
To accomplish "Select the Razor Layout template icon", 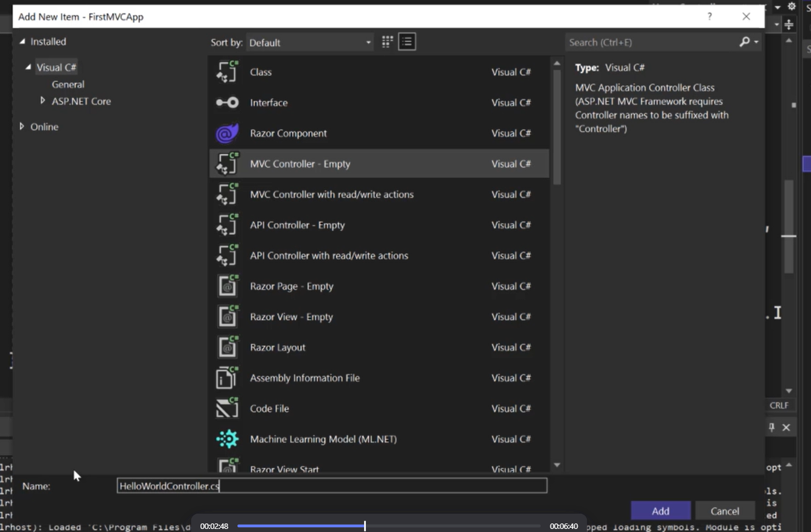I will pyautogui.click(x=228, y=348).
